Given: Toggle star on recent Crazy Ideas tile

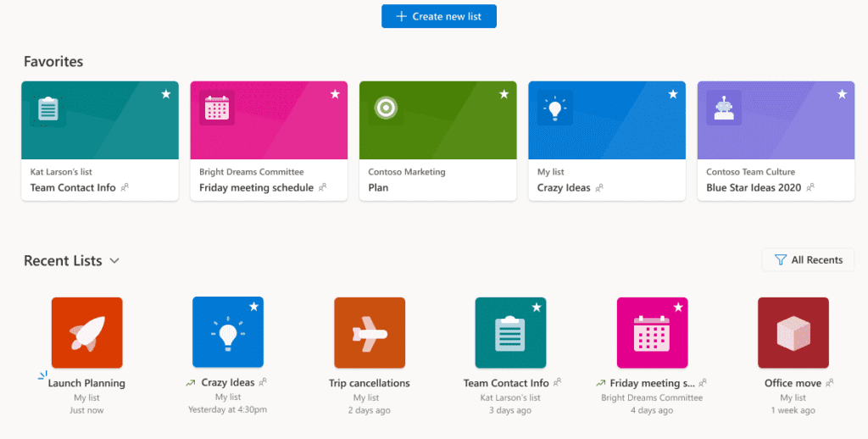Looking at the screenshot, I should [253, 307].
